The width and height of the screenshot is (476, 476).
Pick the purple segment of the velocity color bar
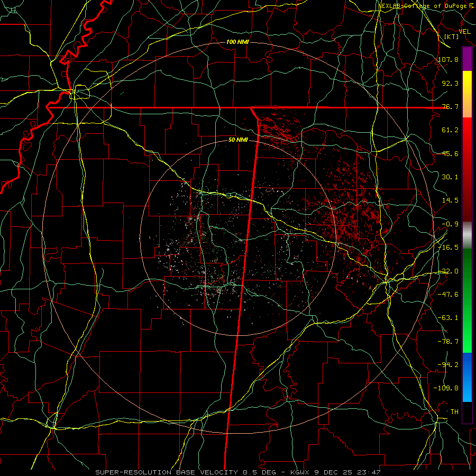(467, 59)
